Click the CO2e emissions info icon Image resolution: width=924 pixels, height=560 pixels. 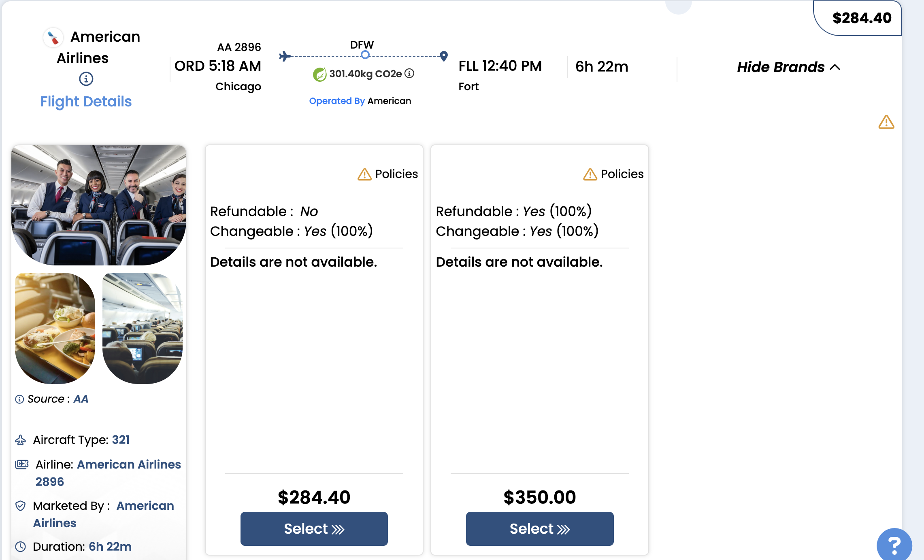[409, 73]
